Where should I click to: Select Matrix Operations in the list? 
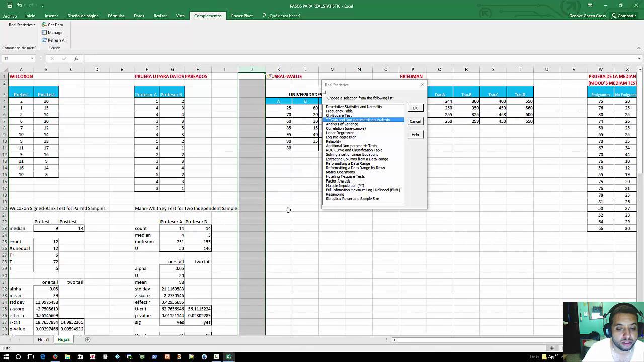tap(340, 172)
